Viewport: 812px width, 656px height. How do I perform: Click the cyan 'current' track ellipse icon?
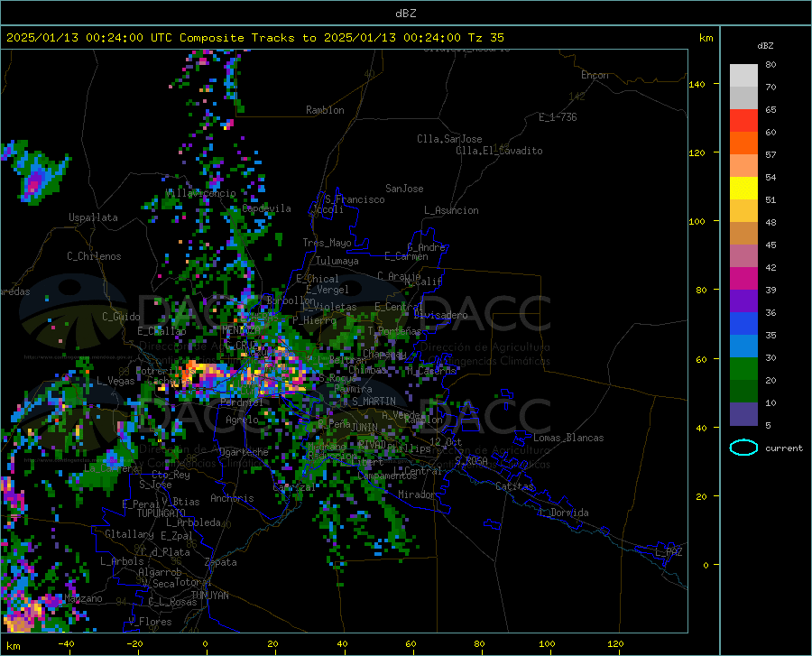click(743, 448)
